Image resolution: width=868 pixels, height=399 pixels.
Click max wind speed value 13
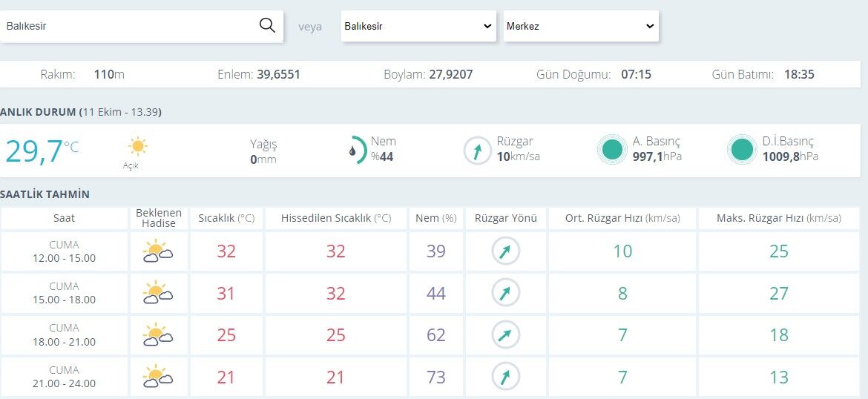(x=779, y=377)
